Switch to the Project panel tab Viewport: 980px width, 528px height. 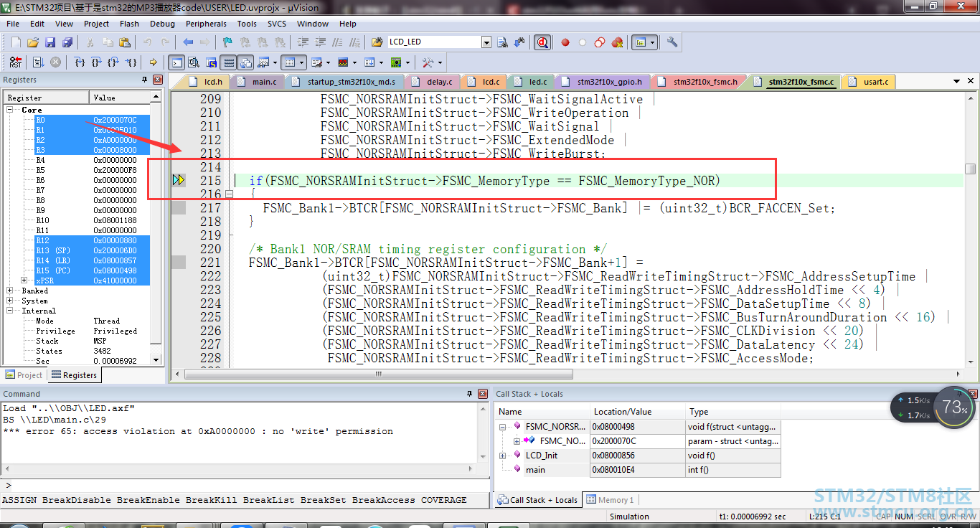click(24, 374)
